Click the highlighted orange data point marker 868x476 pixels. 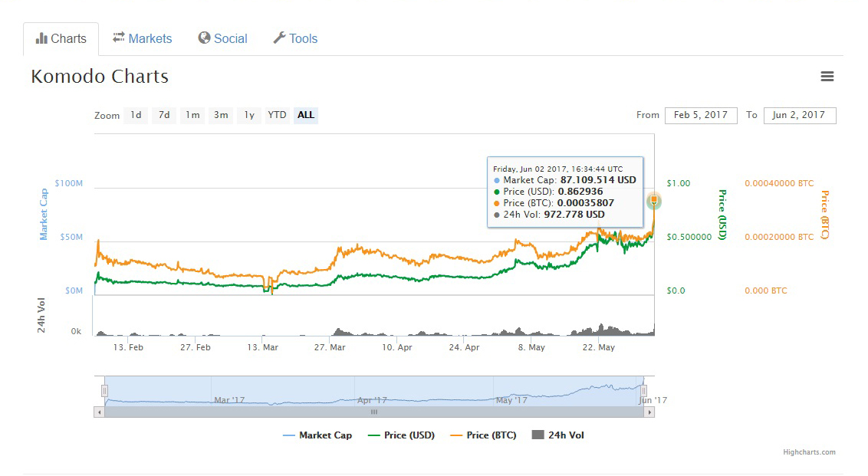pos(654,200)
